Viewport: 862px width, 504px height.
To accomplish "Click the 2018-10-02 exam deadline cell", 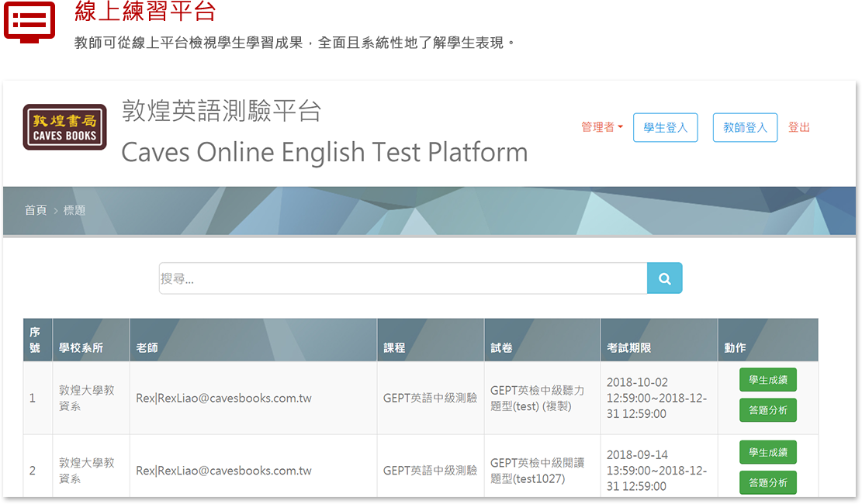I will 659,398.
